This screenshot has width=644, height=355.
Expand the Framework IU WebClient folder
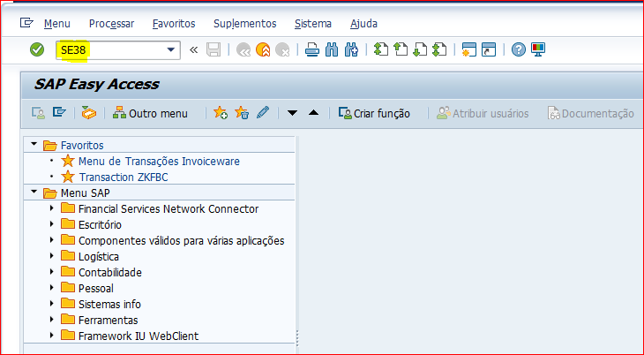tap(52, 336)
